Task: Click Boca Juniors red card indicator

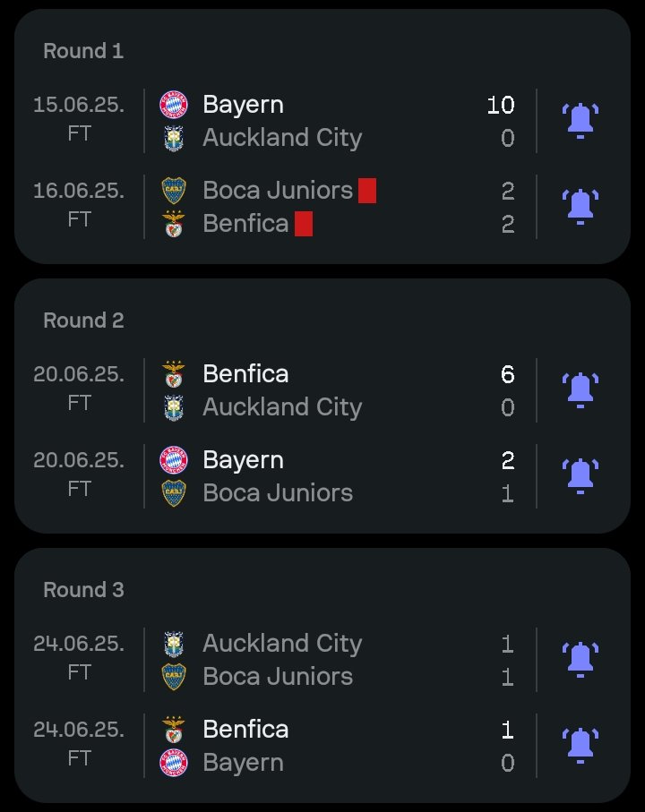Action: tap(366, 191)
